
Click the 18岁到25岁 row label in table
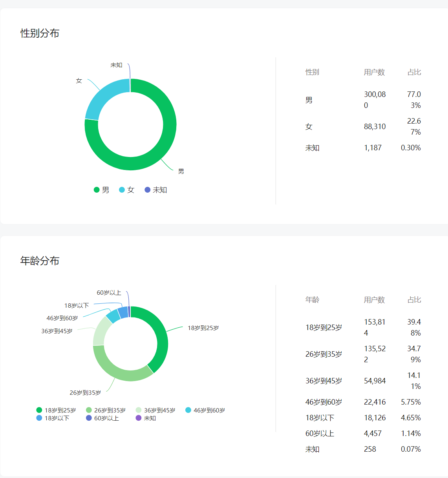click(x=324, y=328)
